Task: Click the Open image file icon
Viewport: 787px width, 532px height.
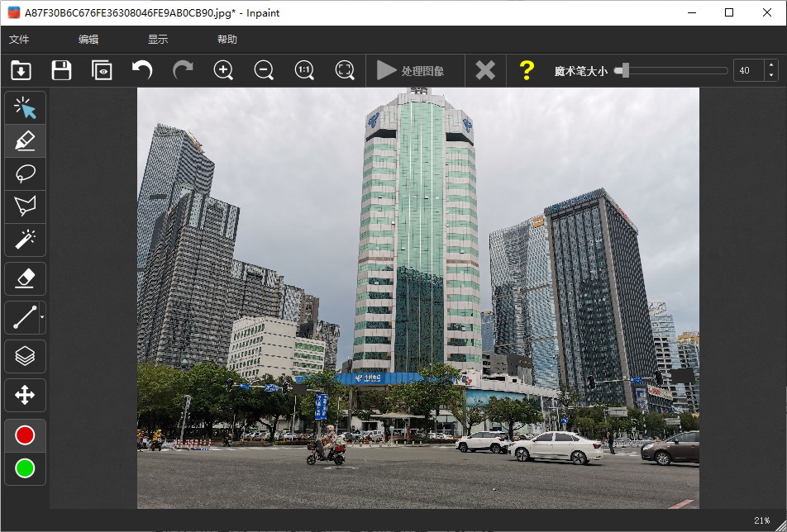Action: coord(21,70)
